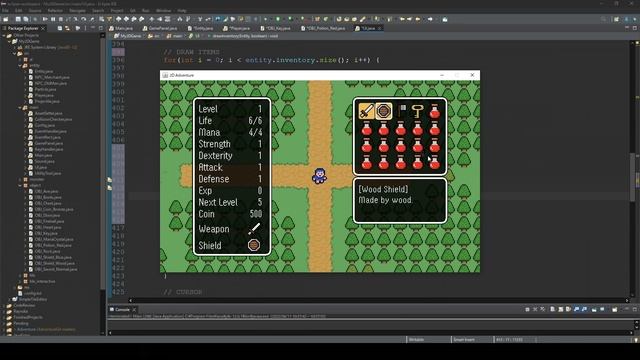
Task: Click the Quick Access search icon
Action: 604,19
